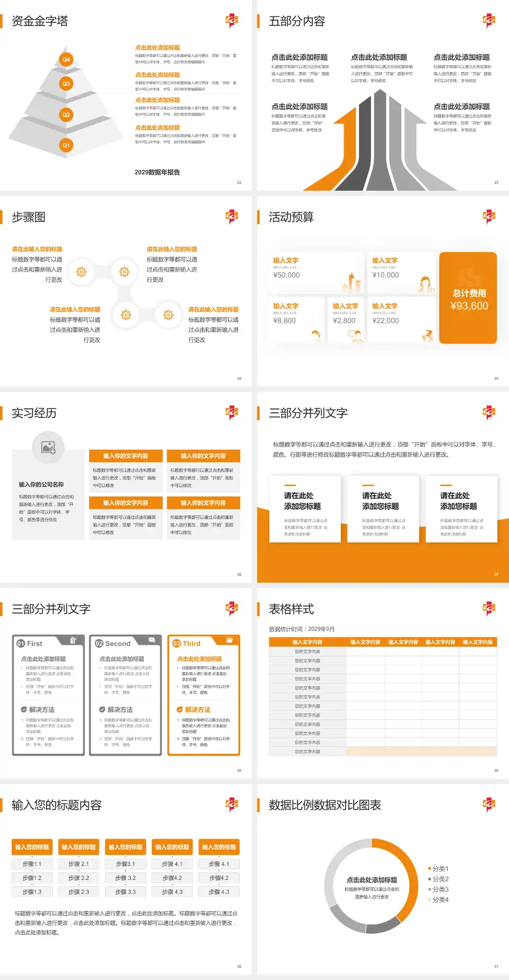The height and width of the screenshot is (980, 509).
Task: Click the donut center title 点击此处添加标题
Action: [x=372, y=879]
